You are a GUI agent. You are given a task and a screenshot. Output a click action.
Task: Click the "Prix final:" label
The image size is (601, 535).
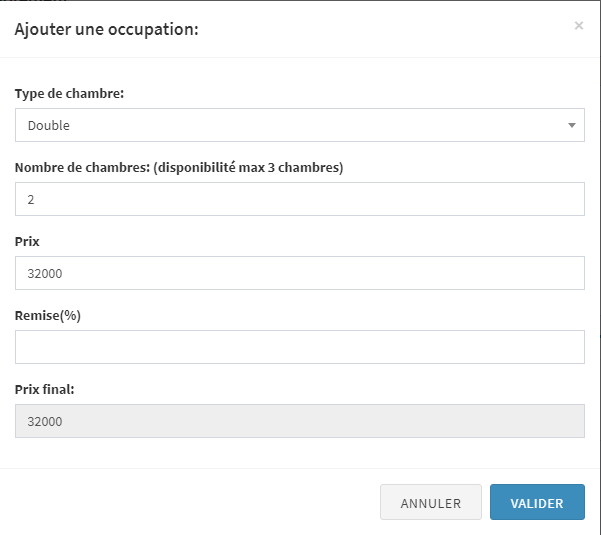pyautogui.click(x=45, y=390)
